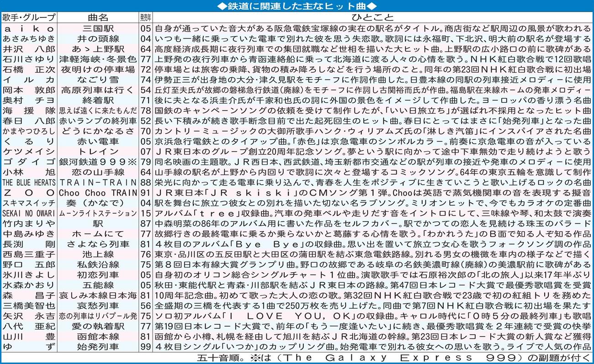
Task: Select song title 銀河鉄道999
Action: (x=94, y=162)
